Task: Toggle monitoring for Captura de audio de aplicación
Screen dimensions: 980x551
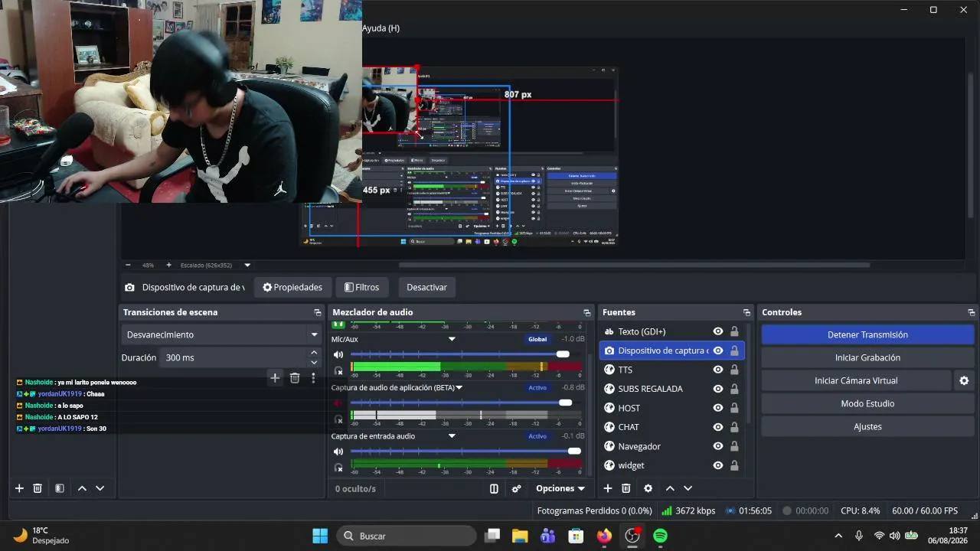Action: (338, 419)
